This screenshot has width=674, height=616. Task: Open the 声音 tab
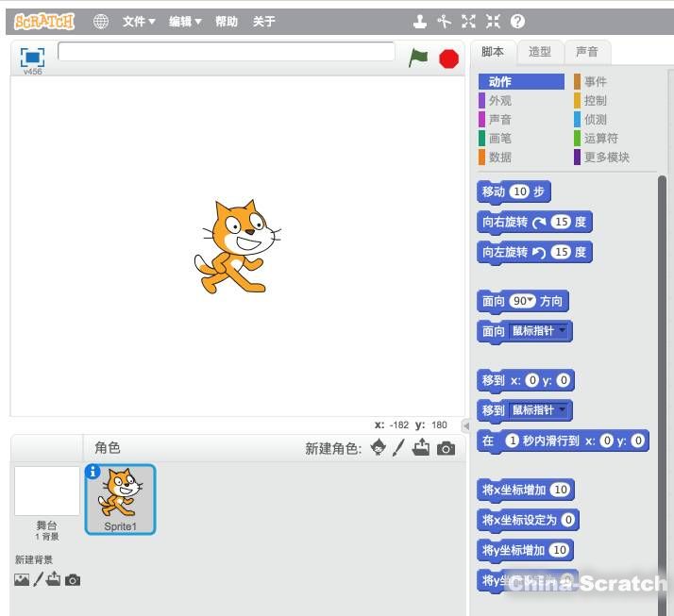click(x=587, y=52)
